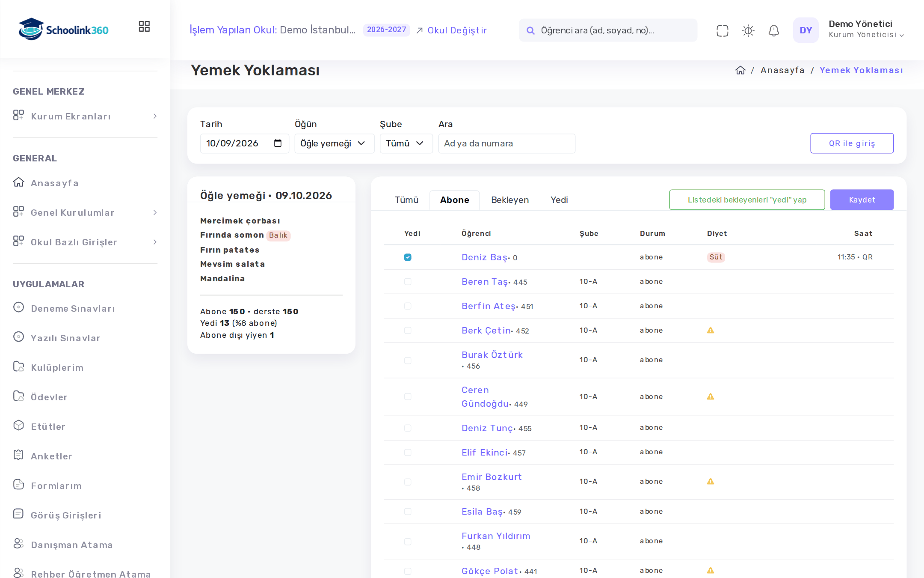Mark Burak Öztürk as eaten
924x578 pixels.
coord(408,361)
